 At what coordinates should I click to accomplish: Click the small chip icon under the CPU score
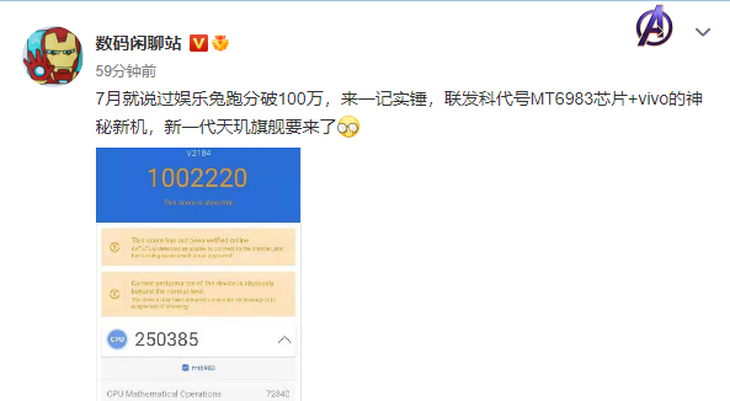tap(185, 368)
